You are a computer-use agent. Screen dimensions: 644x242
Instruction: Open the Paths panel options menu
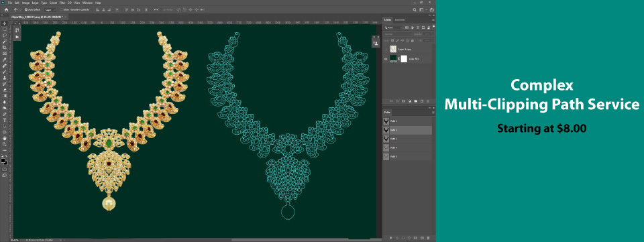tap(433, 113)
